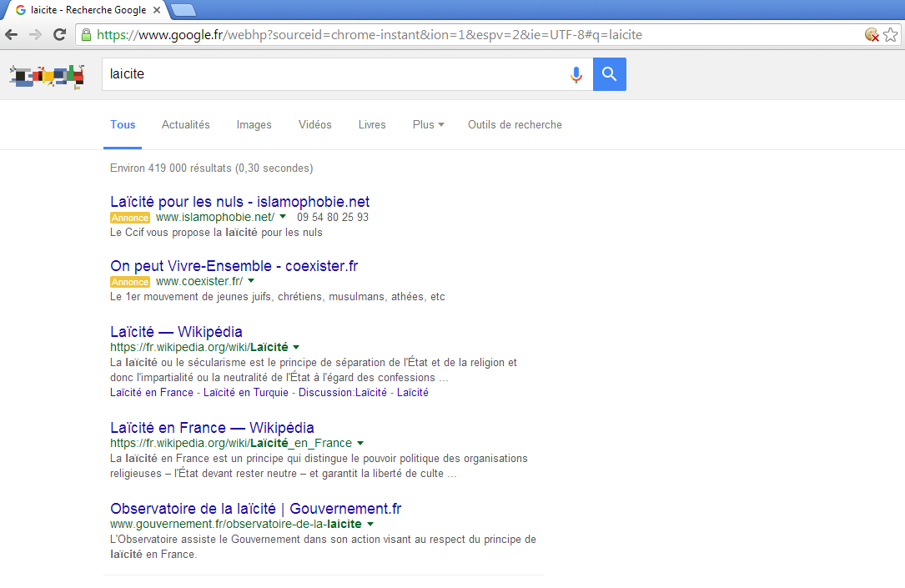Open the 'Laïcité en Turquie' sitelink
Image resolution: width=905 pixels, height=588 pixels.
tap(246, 392)
